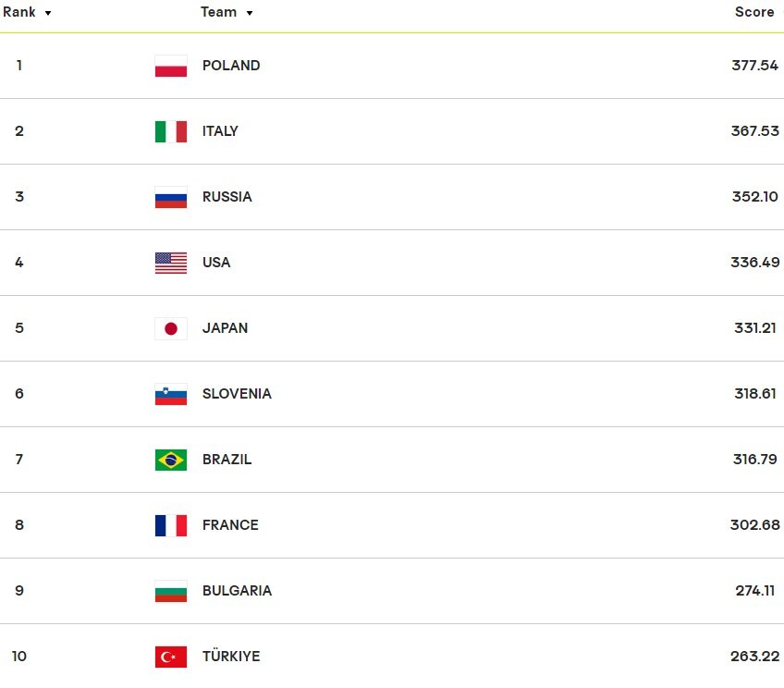
Task: Click the Japan flag icon
Action: tap(171, 328)
